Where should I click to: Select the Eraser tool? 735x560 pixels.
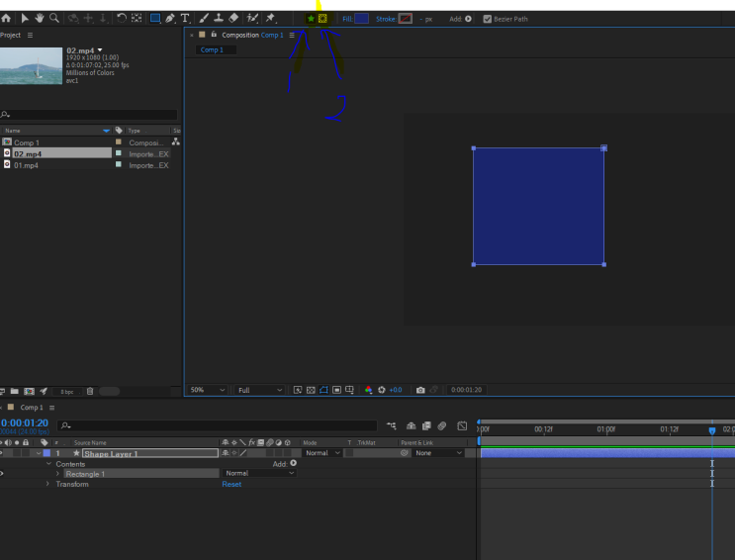pos(233,18)
